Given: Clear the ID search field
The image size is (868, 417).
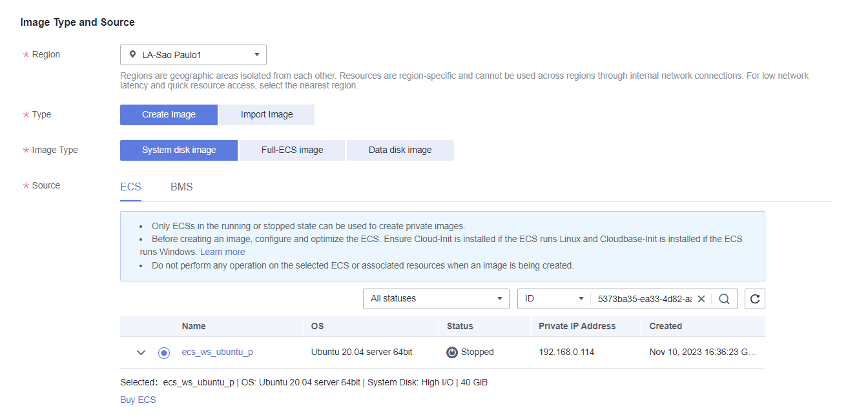Looking at the screenshot, I should point(701,299).
